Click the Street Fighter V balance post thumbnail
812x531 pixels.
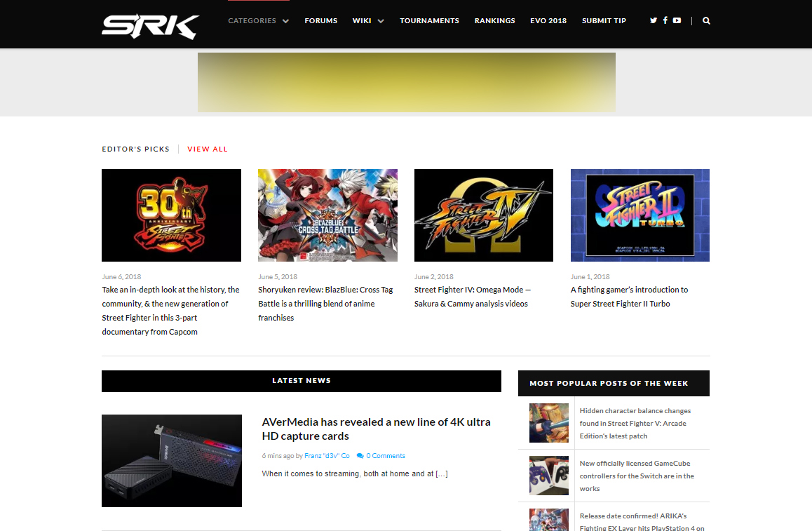coord(549,423)
